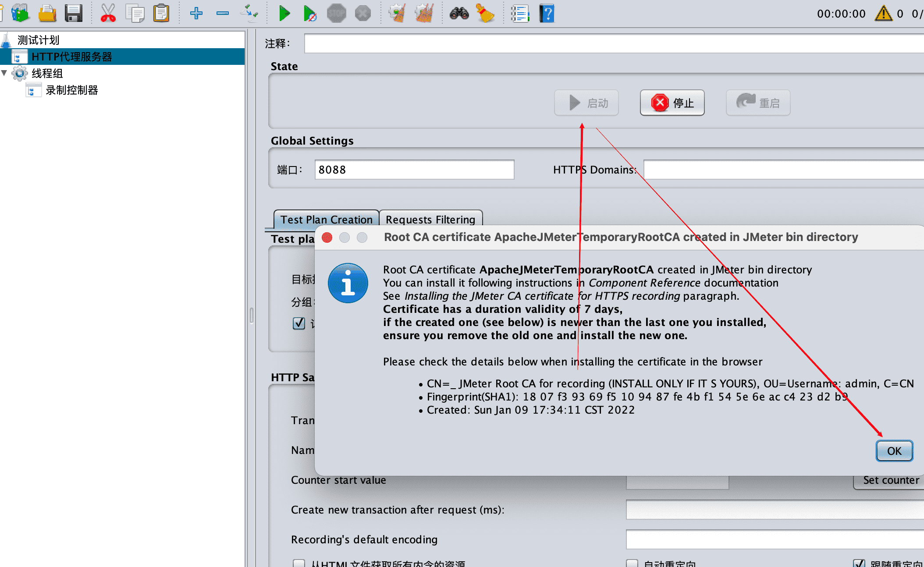Screen dimensions: 924x567
Task: Click the grey Shutdown test icon
Action: pyautogui.click(x=362, y=13)
